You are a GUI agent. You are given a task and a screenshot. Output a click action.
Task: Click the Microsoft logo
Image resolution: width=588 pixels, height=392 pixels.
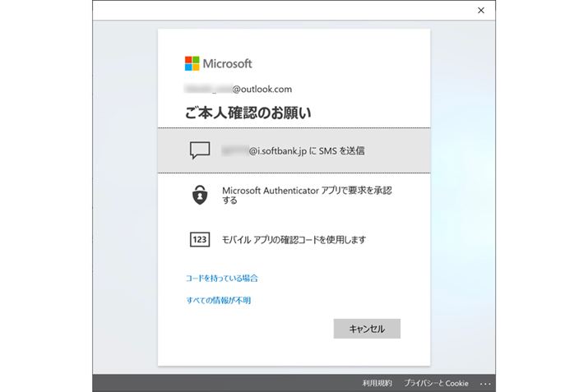point(218,63)
